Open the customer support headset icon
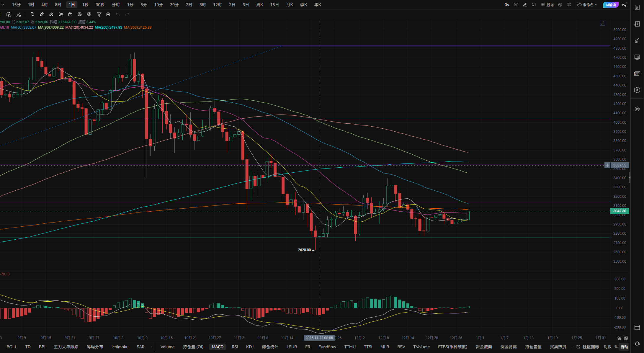The image size is (644, 353). click(637, 344)
